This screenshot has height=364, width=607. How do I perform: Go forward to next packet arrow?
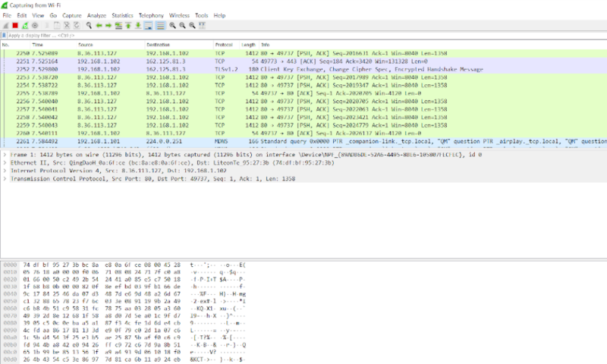[109, 26]
